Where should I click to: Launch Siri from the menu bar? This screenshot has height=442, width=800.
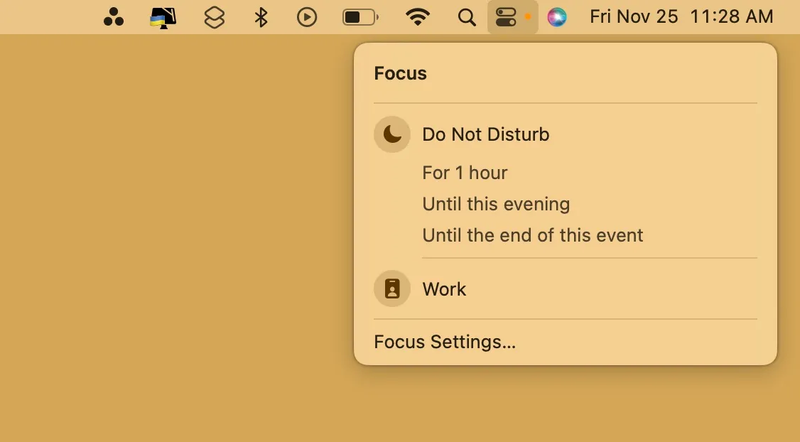557,17
